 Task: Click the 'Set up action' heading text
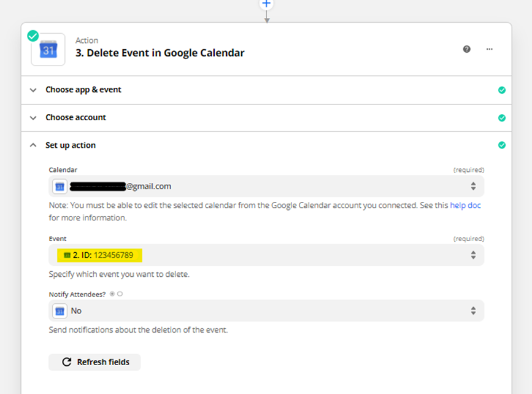(71, 145)
